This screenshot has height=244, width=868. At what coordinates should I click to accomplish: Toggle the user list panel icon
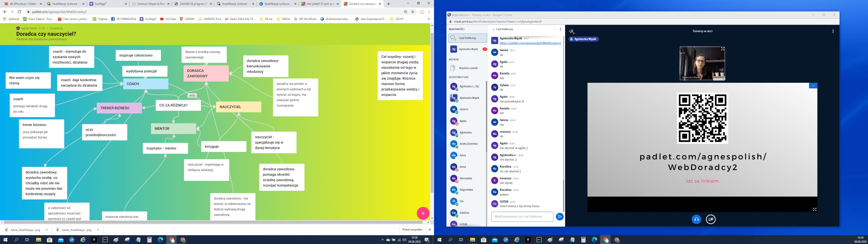572,31
